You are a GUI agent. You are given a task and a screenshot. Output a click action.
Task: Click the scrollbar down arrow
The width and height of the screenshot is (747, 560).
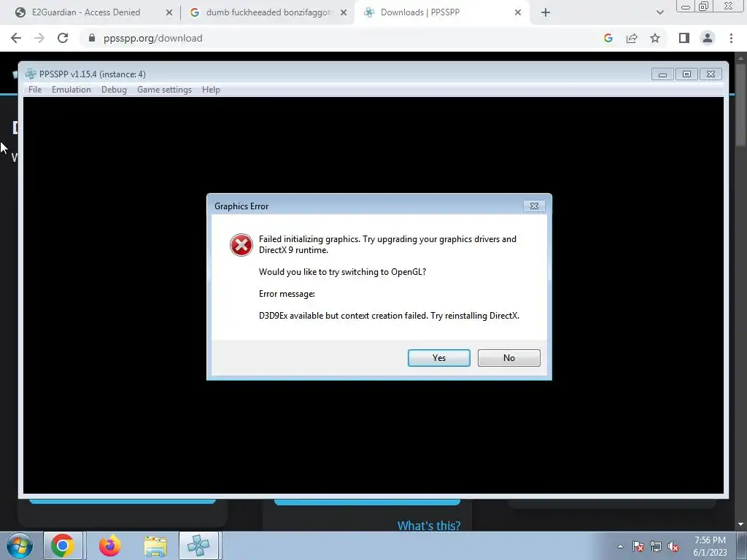click(740, 524)
